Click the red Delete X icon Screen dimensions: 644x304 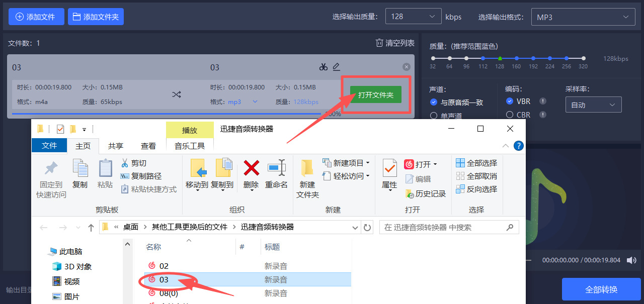tap(251, 168)
